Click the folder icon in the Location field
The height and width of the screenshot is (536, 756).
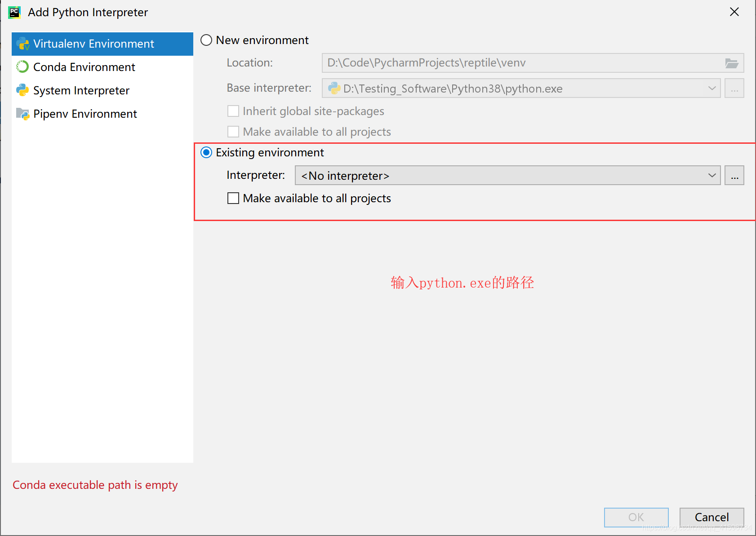pyautogui.click(x=732, y=63)
